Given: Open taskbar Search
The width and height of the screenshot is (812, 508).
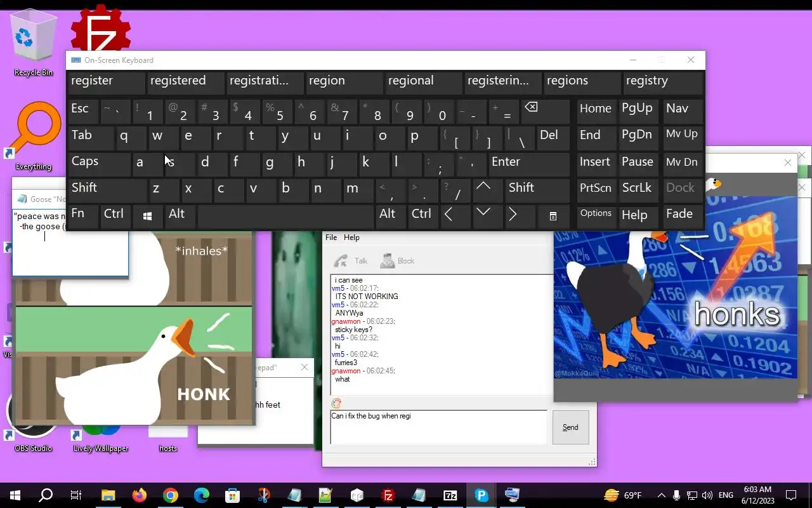Looking at the screenshot, I should click(46, 495).
